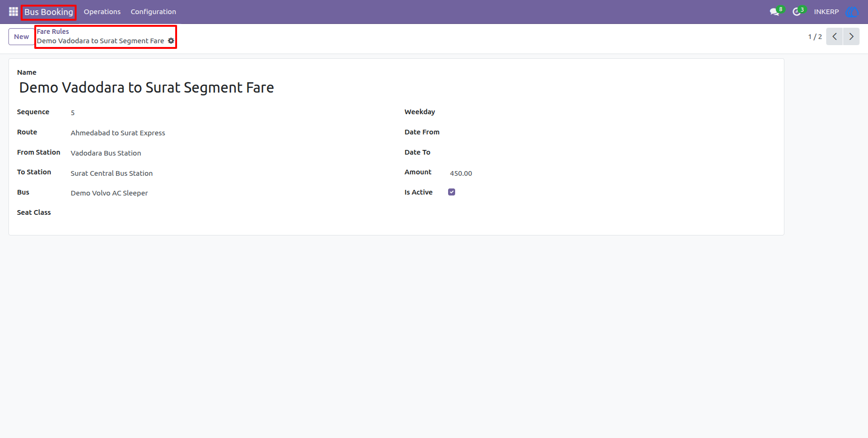Open the activities clock icon
This screenshot has height=438, width=868.
(797, 12)
